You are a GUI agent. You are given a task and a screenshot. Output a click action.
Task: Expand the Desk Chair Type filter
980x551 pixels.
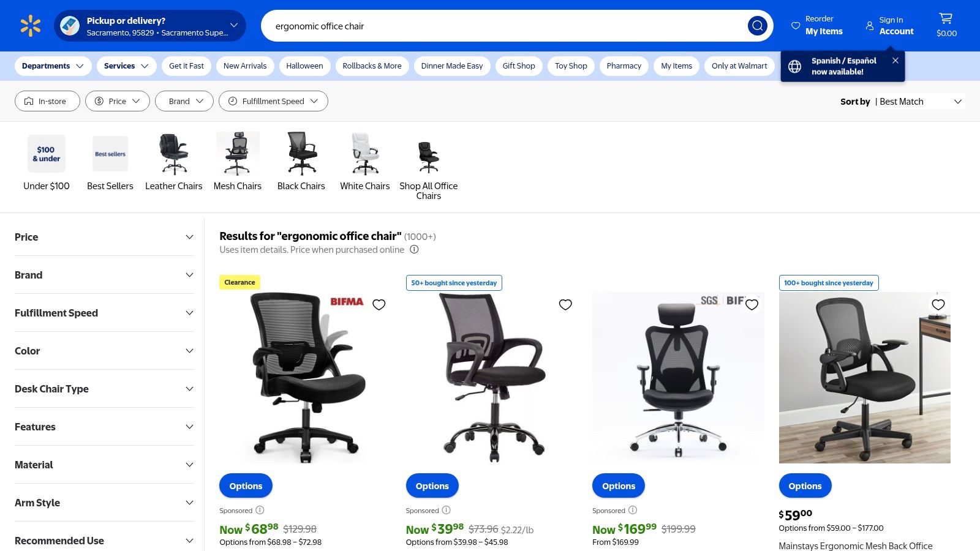(104, 389)
